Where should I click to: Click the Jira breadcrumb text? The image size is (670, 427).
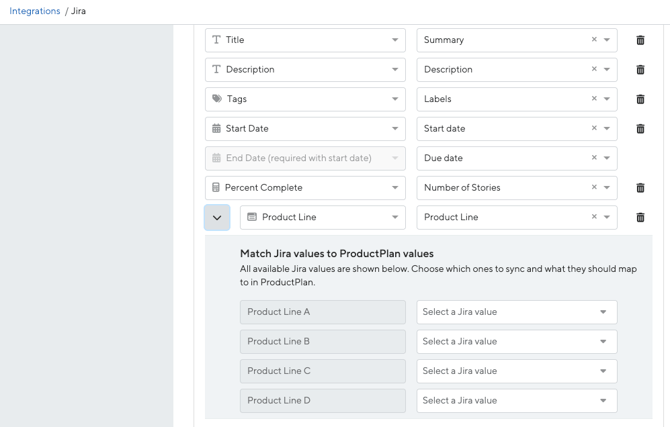point(78,11)
